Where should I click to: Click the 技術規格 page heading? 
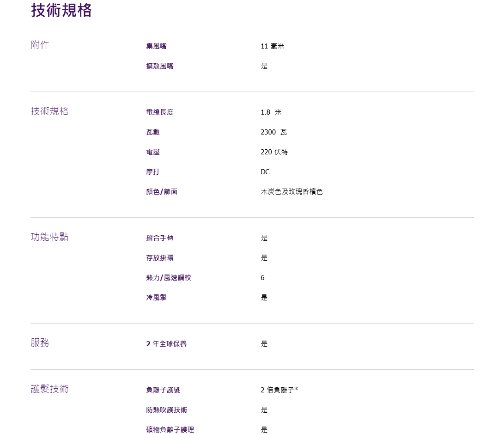(61, 10)
